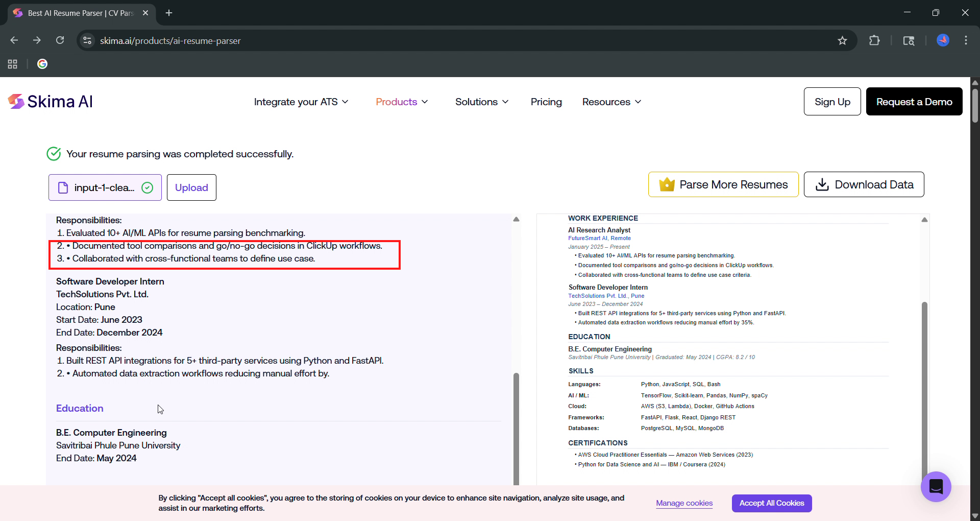980x521 pixels.
Task: Click the parsed results panel scrollbar thumb
Action: [x=516, y=429]
